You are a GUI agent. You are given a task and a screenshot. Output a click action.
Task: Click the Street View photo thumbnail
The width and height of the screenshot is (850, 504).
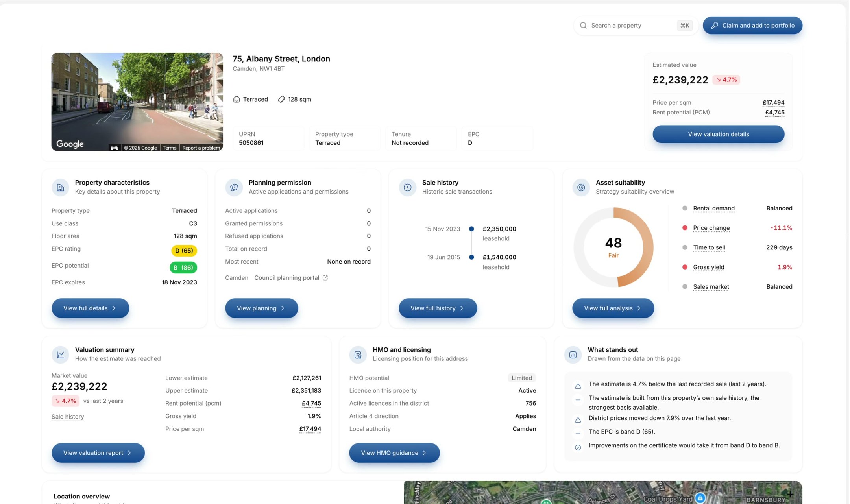pos(137,102)
